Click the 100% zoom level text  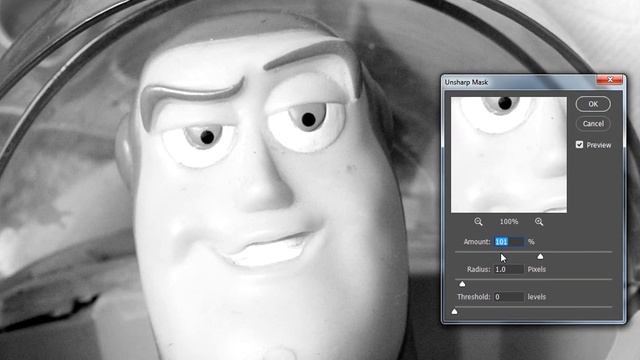tap(509, 222)
